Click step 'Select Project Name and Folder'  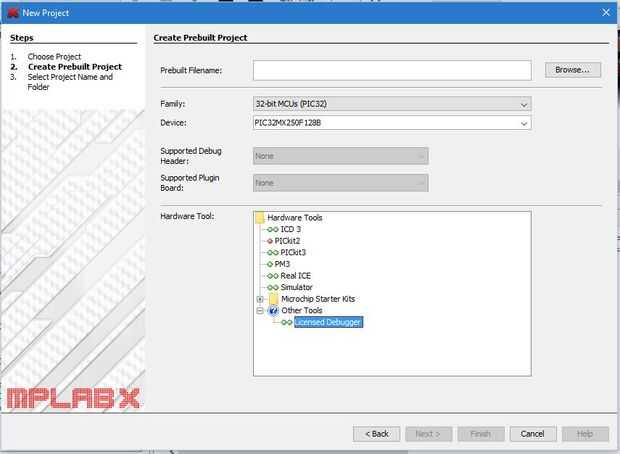[70, 82]
